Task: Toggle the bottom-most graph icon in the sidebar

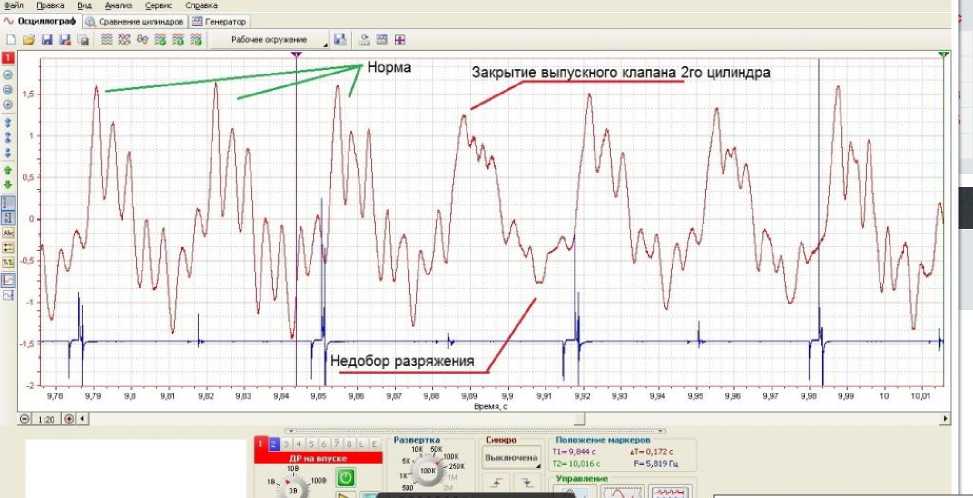Action: click(9, 296)
